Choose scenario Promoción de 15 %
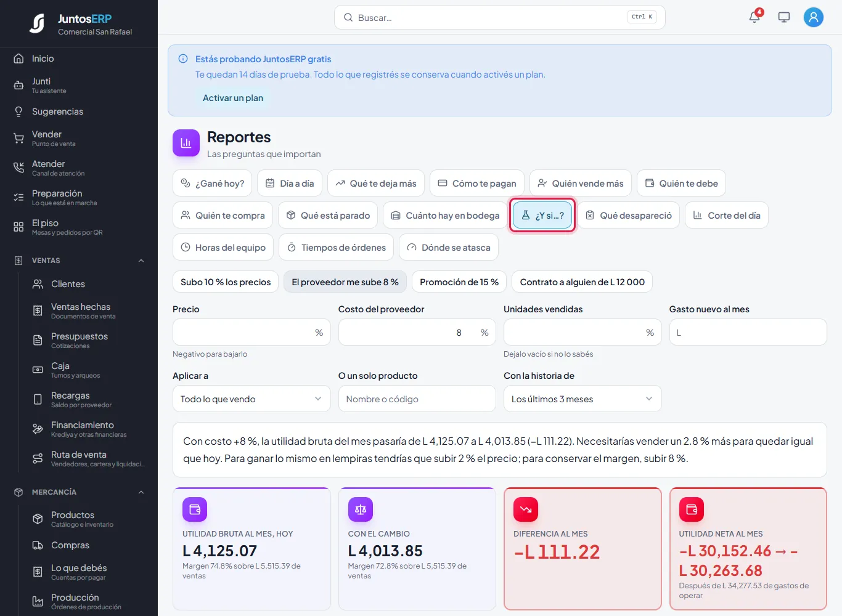The width and height of the screenshot is (842, 616). [459, 282]
